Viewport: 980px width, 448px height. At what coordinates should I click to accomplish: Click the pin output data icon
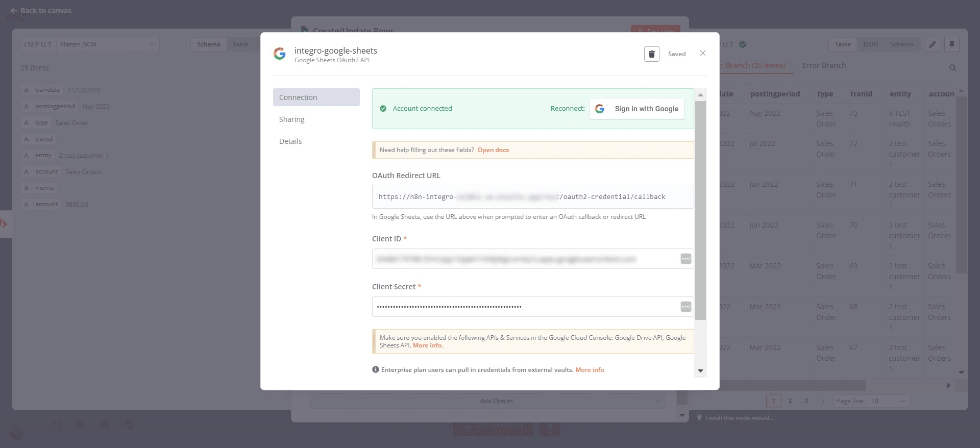tap(951, 44)
